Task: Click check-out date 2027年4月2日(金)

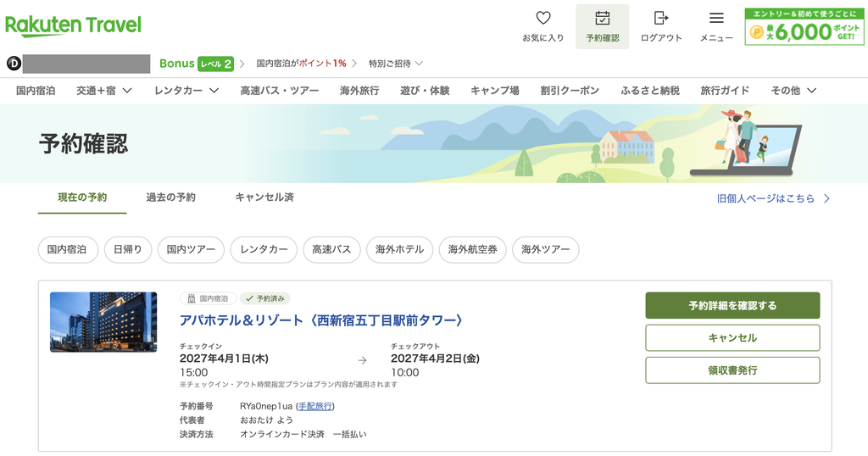Action: click(435, 359)
